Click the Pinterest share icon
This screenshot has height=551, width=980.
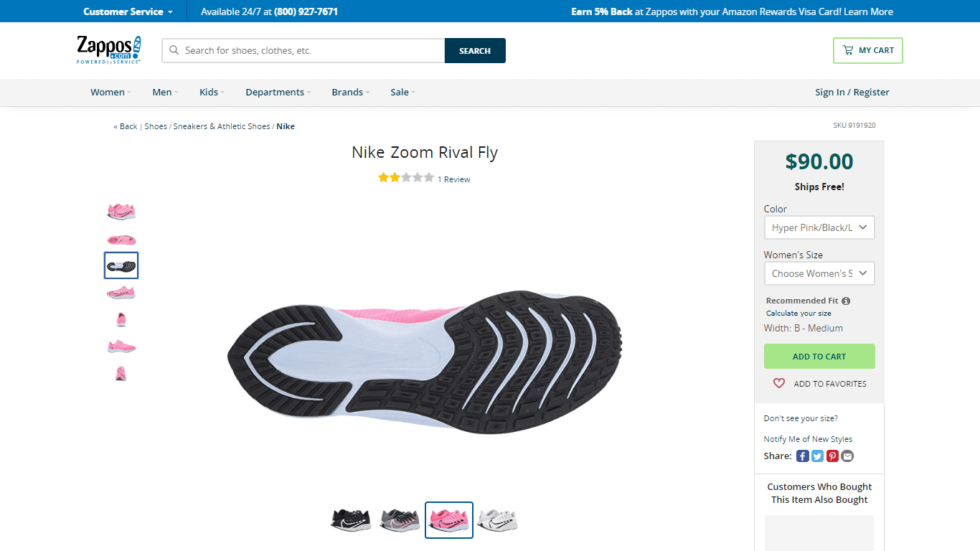click(x=832, y=456)
